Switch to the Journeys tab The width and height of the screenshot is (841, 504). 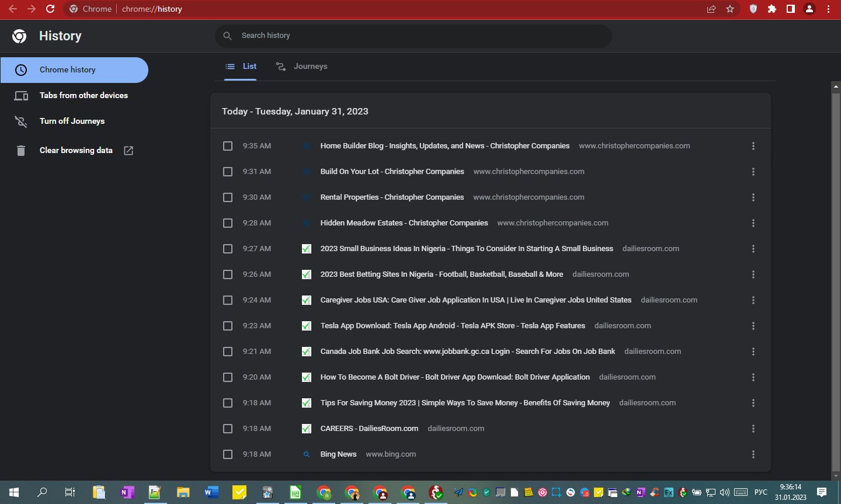301,67
